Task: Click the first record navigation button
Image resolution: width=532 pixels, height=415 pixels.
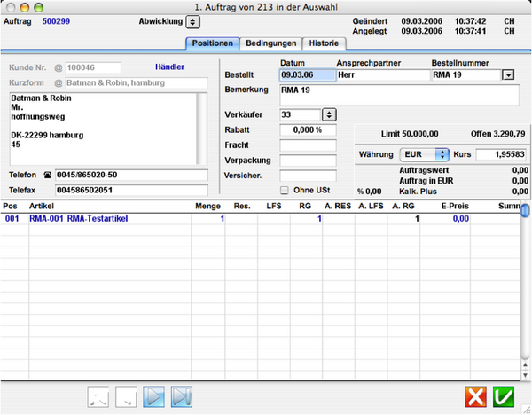Action: click(x=99, y=396)
